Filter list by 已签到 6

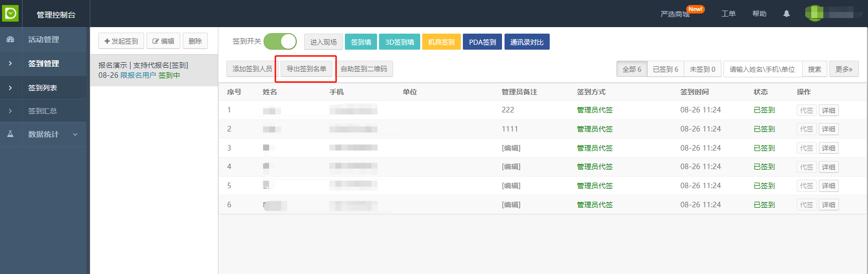[665, 69]
